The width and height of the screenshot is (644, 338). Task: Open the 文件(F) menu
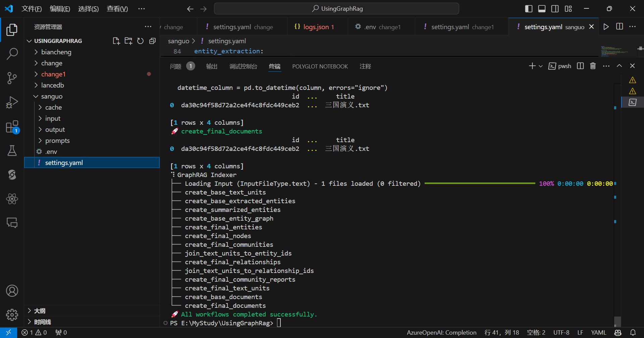(32, 9)
